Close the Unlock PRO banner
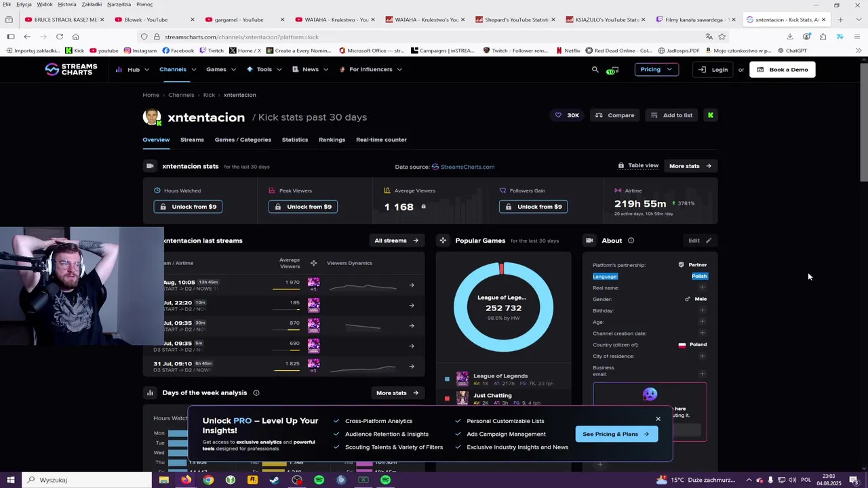The height and width of the screenshot is (488, 868). pyautogui.click(x=658, y=419)
